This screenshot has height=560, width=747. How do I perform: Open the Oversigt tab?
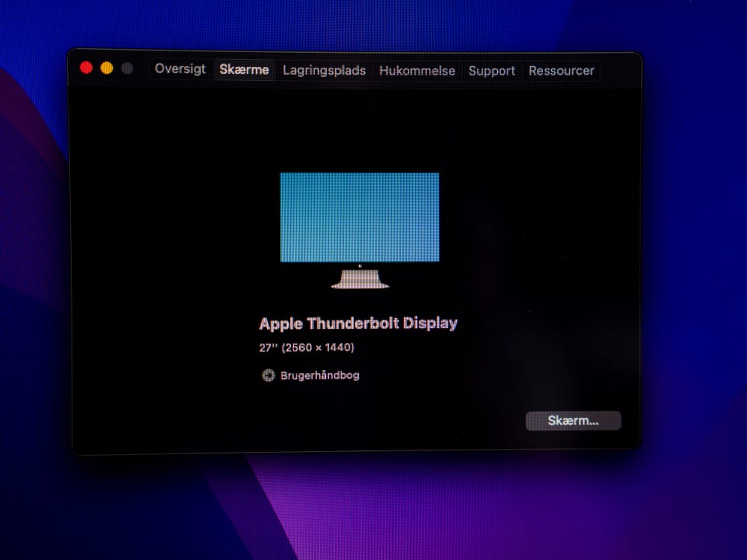pos(180,69)
